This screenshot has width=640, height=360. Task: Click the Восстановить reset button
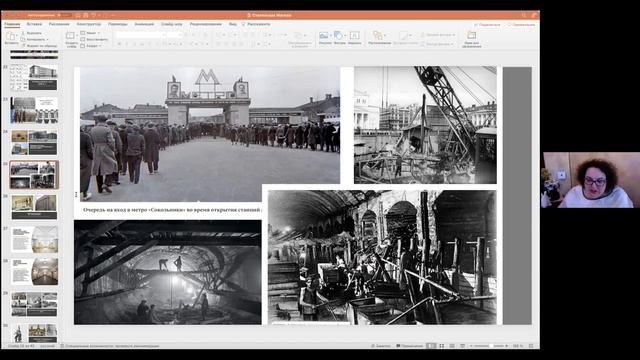(94, 40)
